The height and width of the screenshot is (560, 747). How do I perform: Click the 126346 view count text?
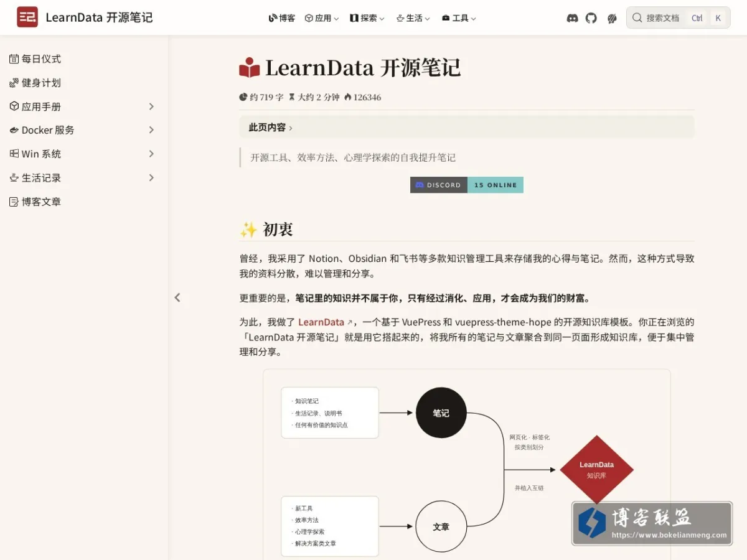(x=367, y=97)
